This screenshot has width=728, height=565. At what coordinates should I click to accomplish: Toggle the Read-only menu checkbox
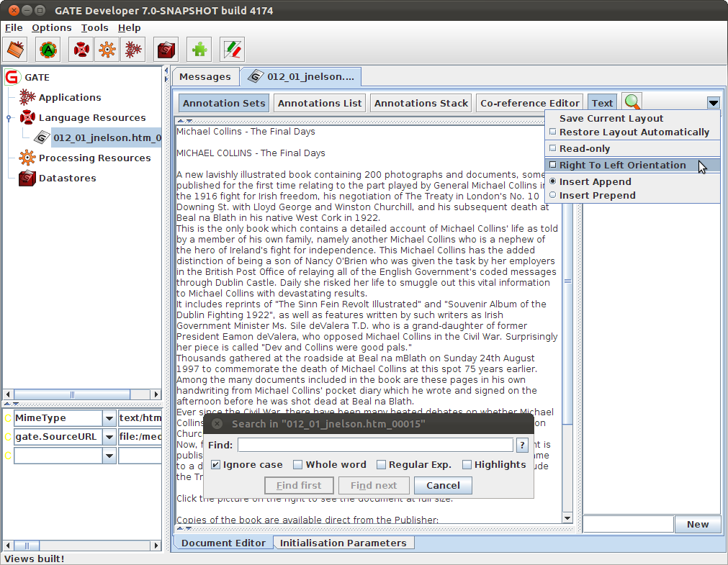click(553, 148)
